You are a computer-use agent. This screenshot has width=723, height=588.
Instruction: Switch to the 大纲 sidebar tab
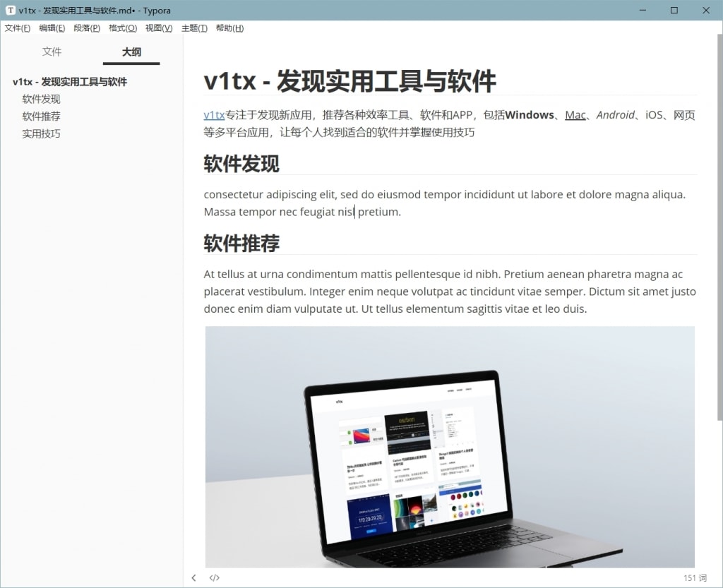click(x=131, y=52)
